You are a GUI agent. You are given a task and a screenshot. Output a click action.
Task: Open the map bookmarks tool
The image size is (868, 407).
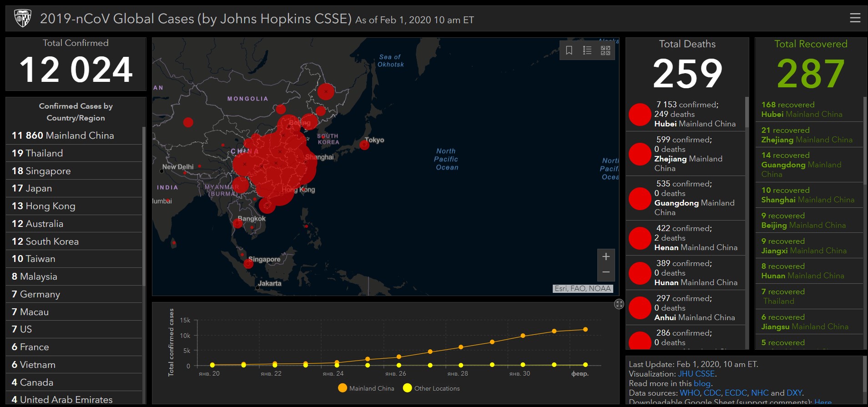click(x=569, y=50)
